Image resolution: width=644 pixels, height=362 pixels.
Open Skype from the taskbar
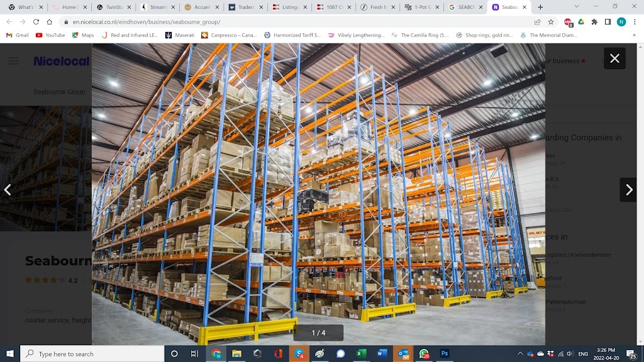click(x=299, y=354)
